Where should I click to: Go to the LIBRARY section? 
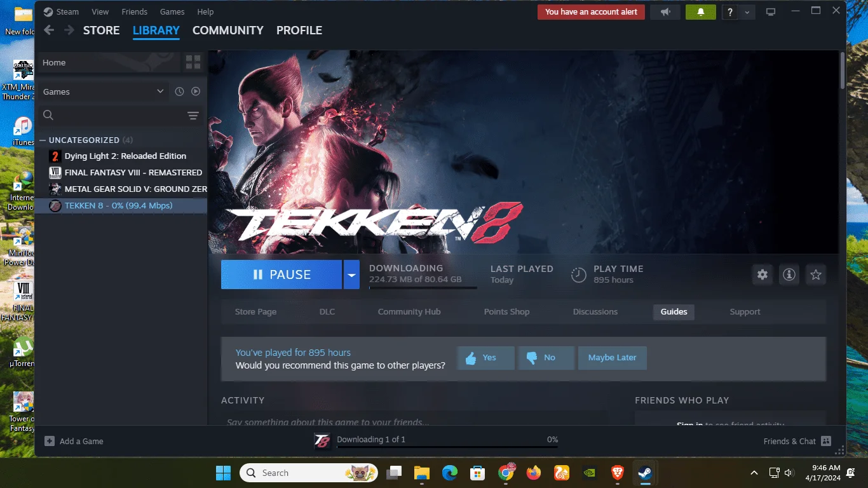(x=156, y=30)
